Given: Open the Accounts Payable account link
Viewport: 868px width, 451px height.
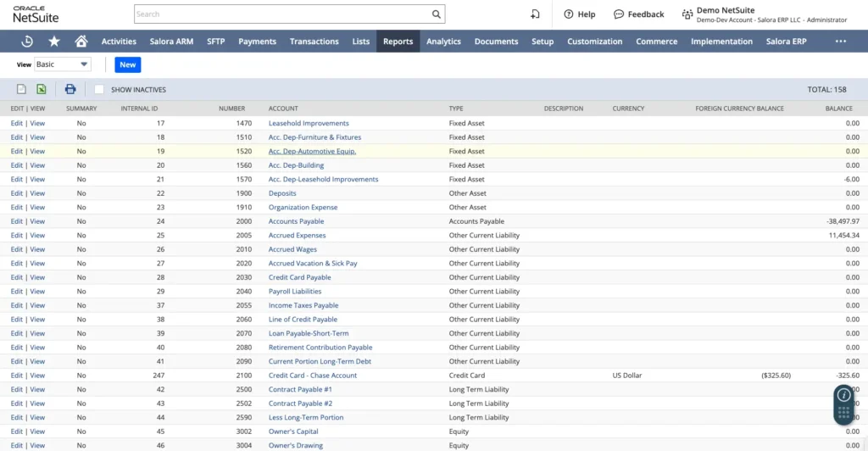Looking at the screenshot, I should tap(296, 221).
